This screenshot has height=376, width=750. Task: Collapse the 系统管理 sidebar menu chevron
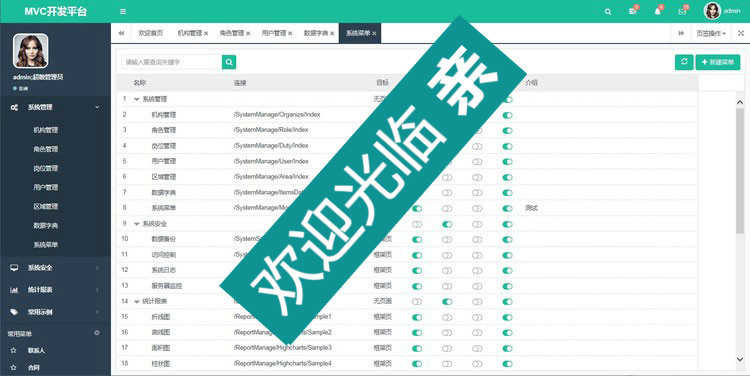tap(98, 108)
